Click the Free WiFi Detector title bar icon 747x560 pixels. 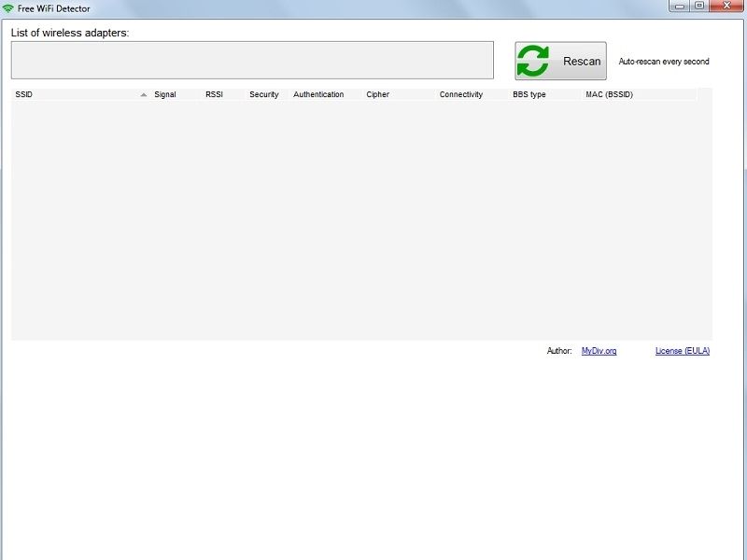point(8,8)
